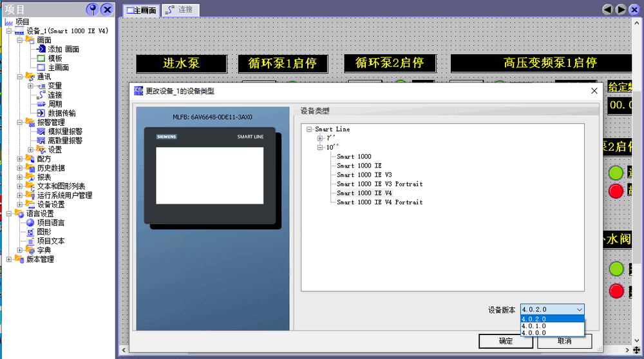Choose version 4.0.1.0 from the dropdown list
The image size is (644, 359).
click(x=552, y=326)
